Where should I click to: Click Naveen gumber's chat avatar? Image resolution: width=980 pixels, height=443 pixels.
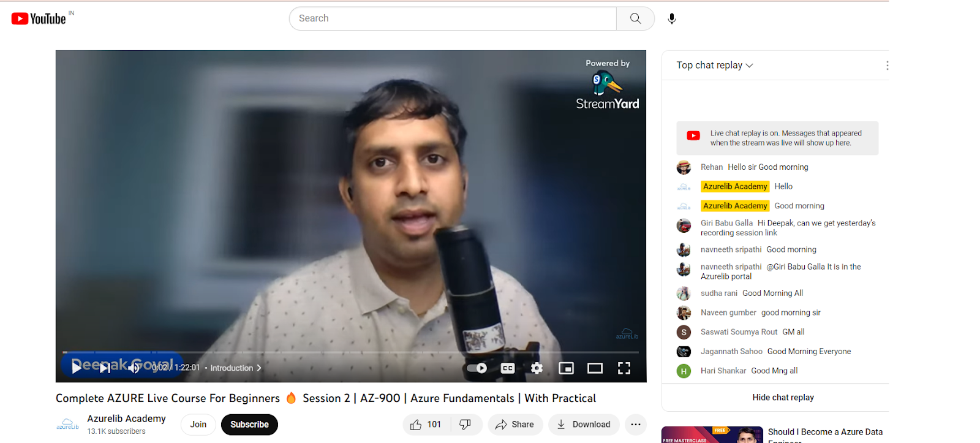[684, 312]
